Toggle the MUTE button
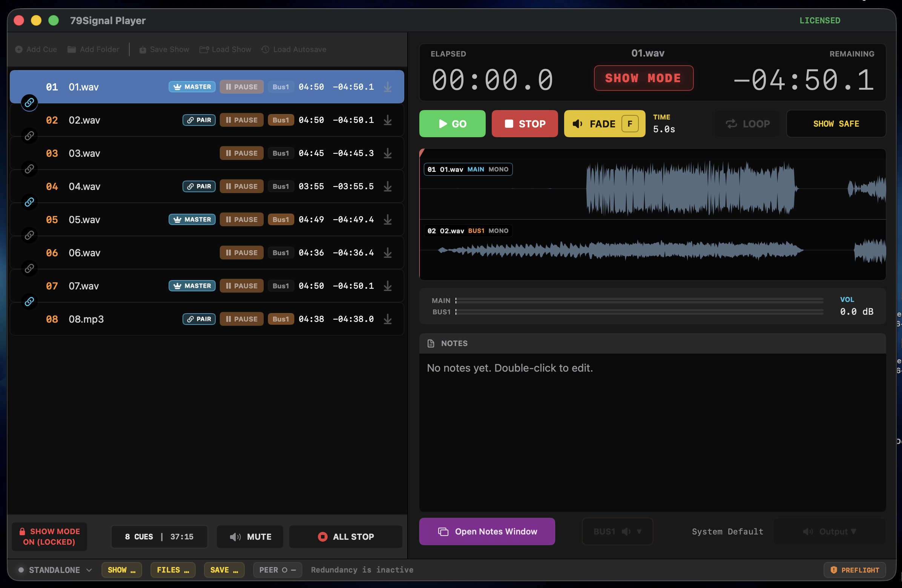This screenshot has height=588, width=902. coord(250,536)
